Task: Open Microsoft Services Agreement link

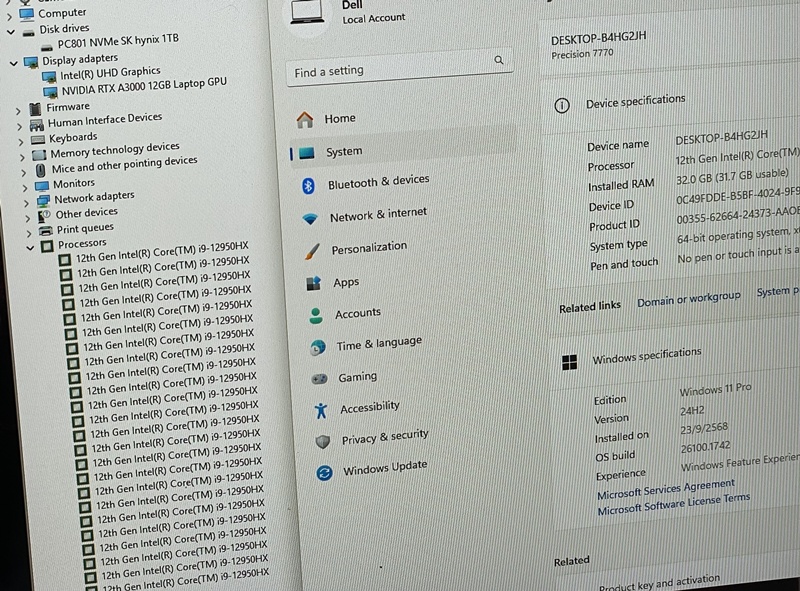Action: coord(665,489)
